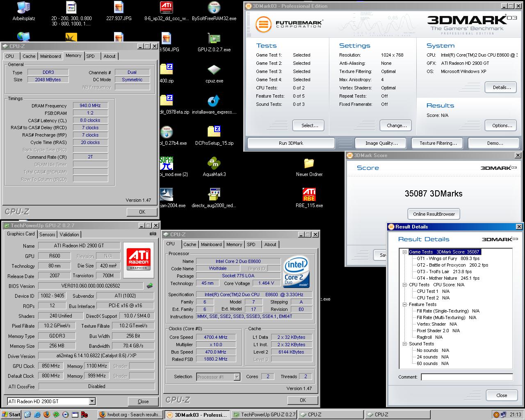This screenshot has height=420, width=525.
Task: Collapse the CPU Tests tree node
Action: 404,285
